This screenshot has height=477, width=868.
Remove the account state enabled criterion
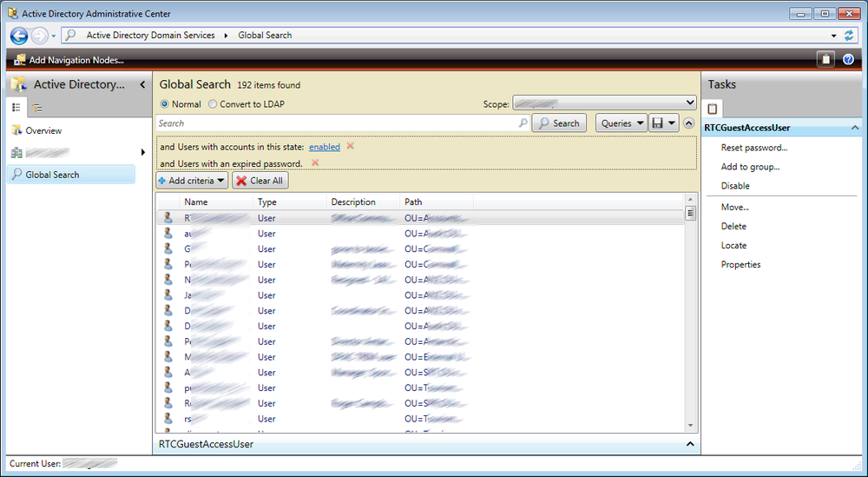coord(350,146)
